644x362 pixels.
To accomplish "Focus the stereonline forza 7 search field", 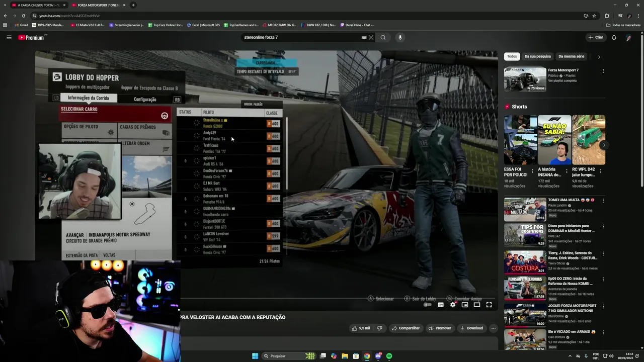I will tap(302, 37).
